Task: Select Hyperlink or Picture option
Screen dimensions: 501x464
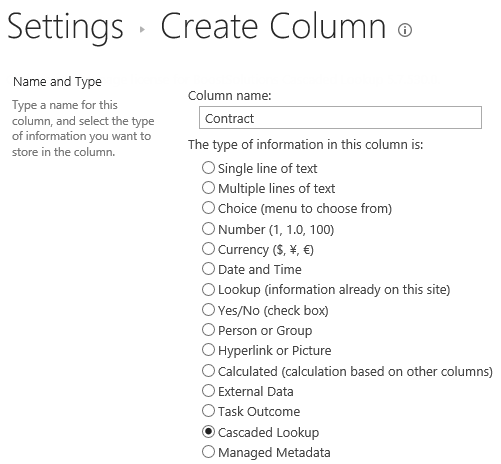Action: coord(208,350)
